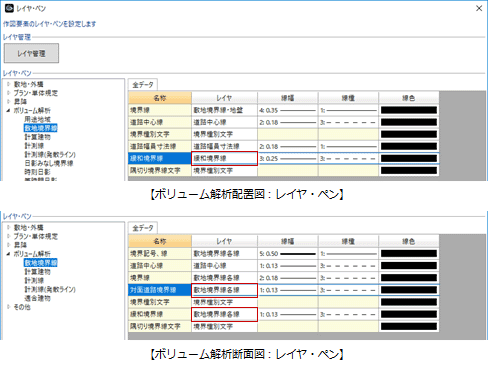
Task: Expand the その他 tree node
Action: coord(9,307)
